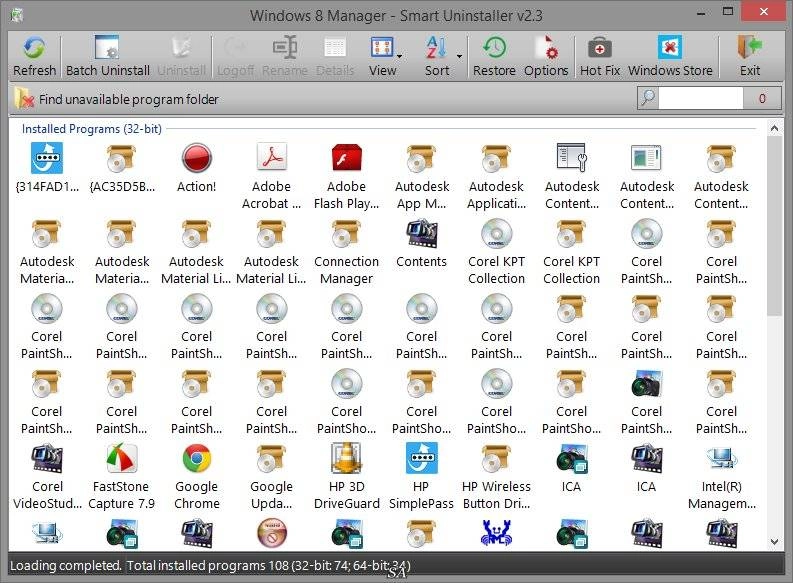Select Intel(R) Management entry
793x583 pixels.
(x=721, y=477)
